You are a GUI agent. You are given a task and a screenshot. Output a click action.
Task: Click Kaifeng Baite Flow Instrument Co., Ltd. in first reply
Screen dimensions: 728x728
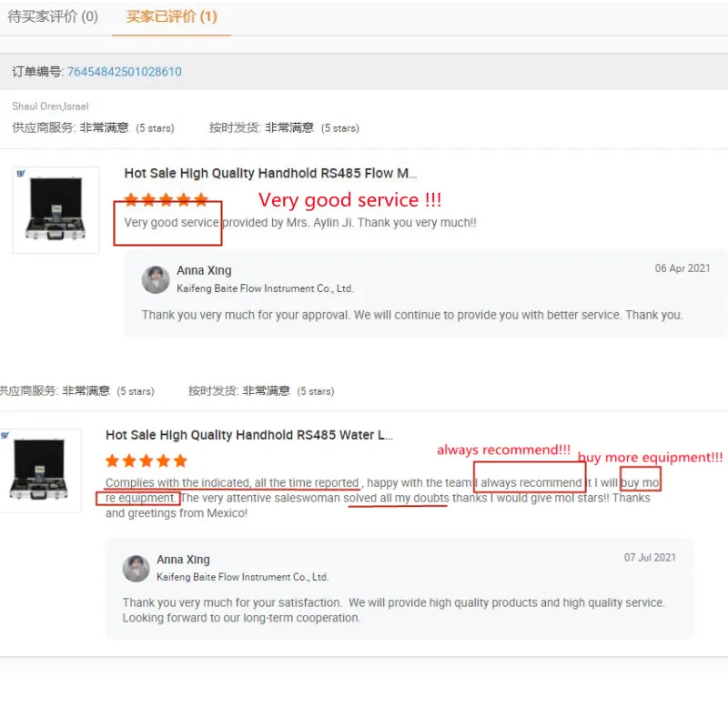(x=265, y=288)
